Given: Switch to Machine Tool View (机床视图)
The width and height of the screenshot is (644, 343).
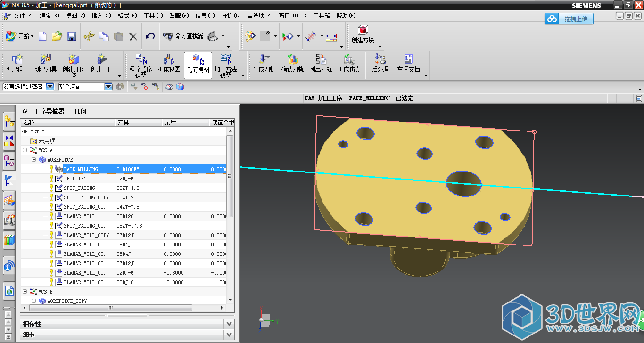Looking at the screenshot, I should click(x=169, y=64).
